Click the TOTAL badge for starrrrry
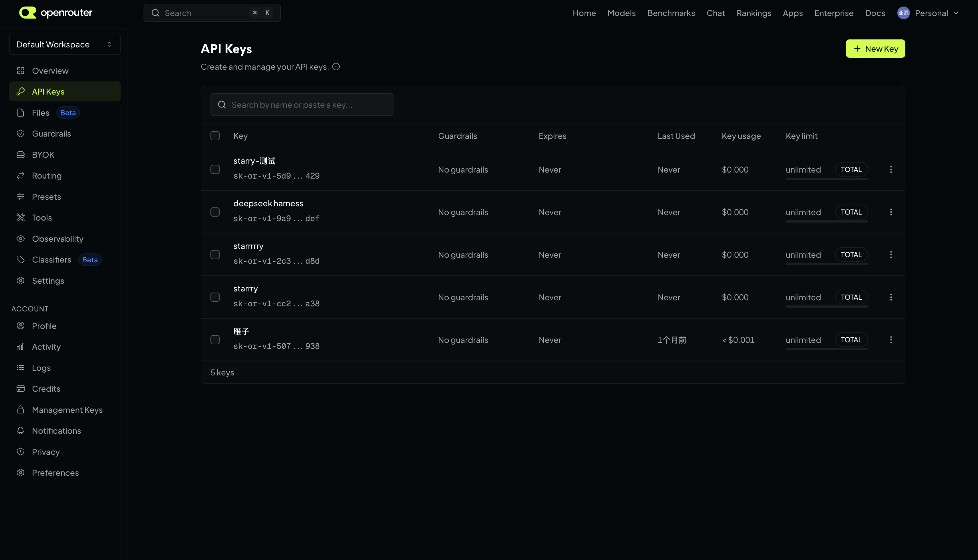Viewport: 978px width, 560px height. (x=851, y=255)
